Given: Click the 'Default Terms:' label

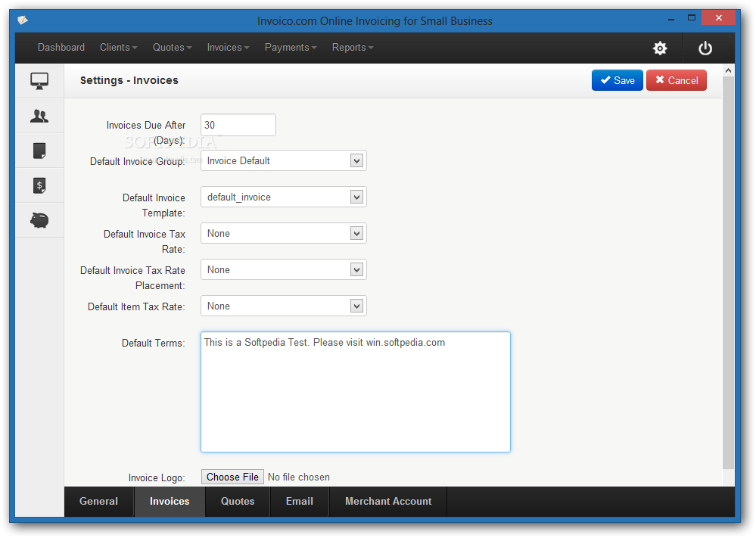Looking at the screenshot, I should [x=154, y=343].
